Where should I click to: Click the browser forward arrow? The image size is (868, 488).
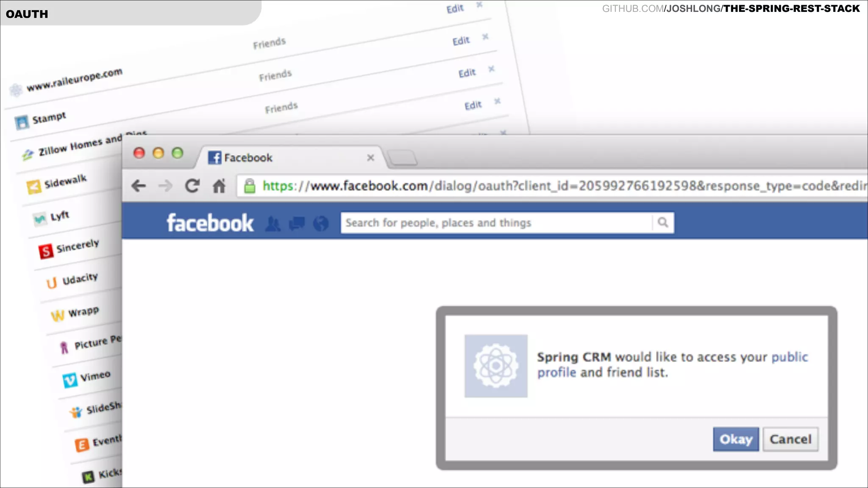(x=165, y=186)
